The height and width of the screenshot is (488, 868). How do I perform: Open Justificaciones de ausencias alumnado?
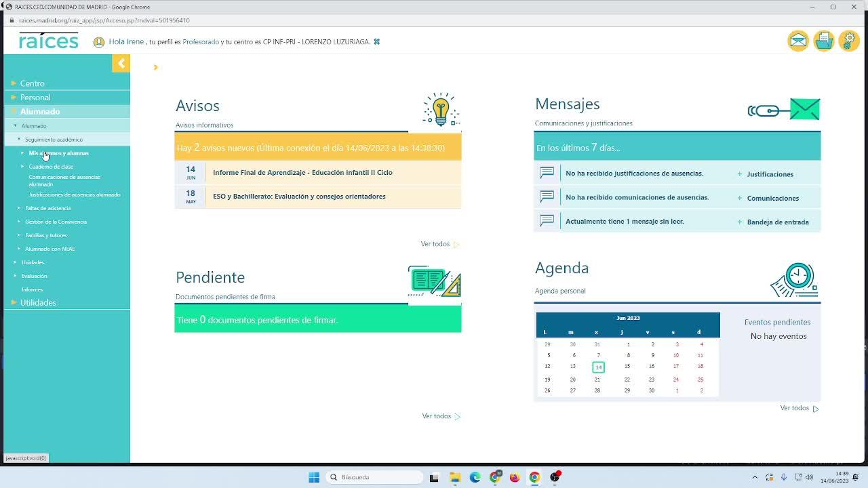click(75, 195)
